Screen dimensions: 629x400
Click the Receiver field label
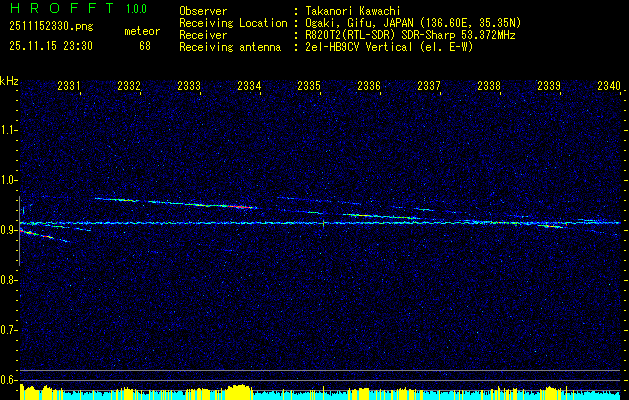click(203, 35)
